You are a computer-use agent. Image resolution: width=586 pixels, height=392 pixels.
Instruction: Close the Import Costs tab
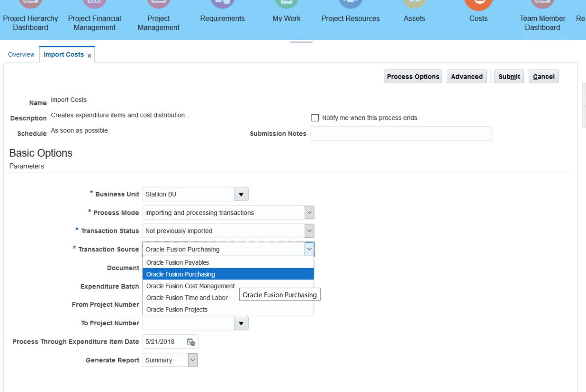tap(89, 56)
